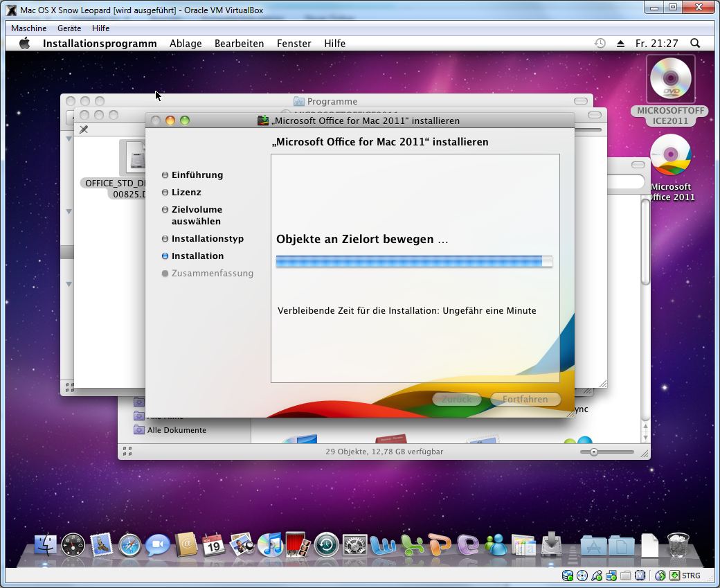Viewport: 720px width, 588px height.
Task: Open VirtualBox Maschine menu
Action: coord(28,28)
